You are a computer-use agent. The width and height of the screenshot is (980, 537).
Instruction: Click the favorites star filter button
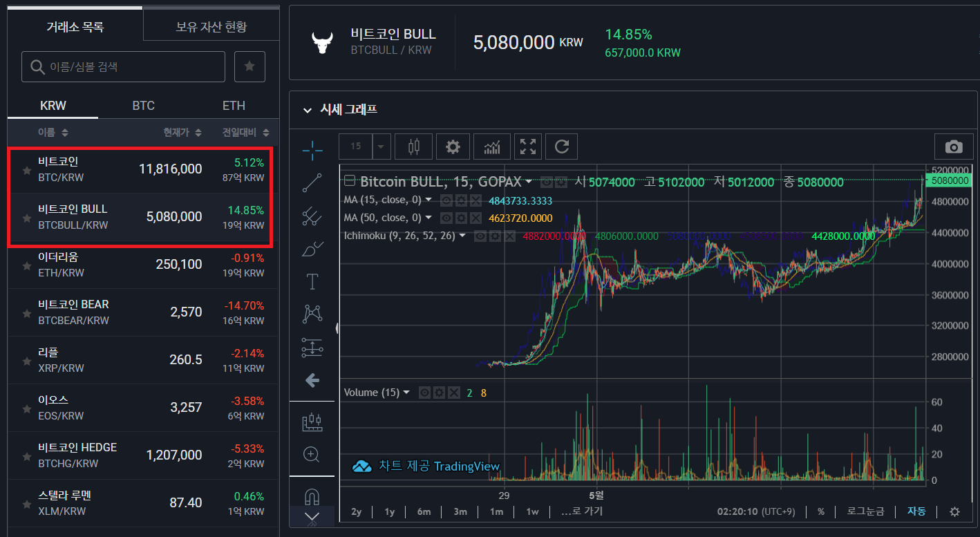pyautogui.click(x=249, y=66)
